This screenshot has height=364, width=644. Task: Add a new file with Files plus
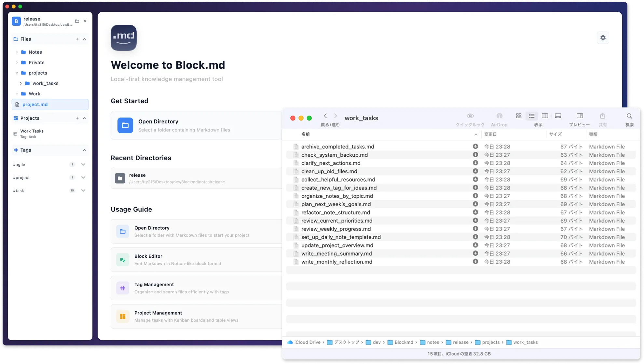(x=77, y=39)
